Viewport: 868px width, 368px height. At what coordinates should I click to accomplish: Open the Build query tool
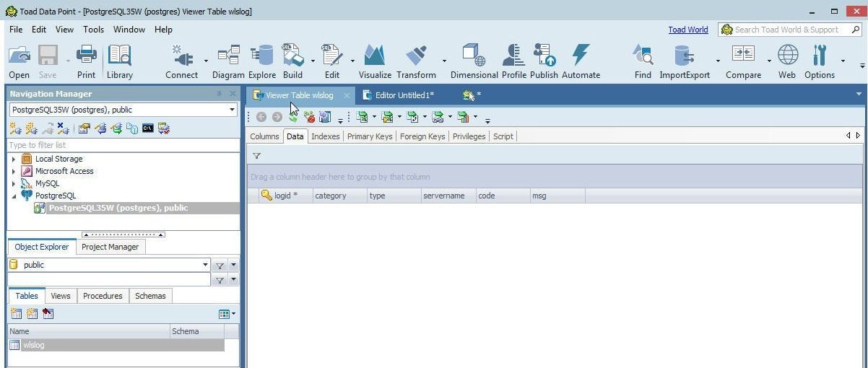[292, 61]
